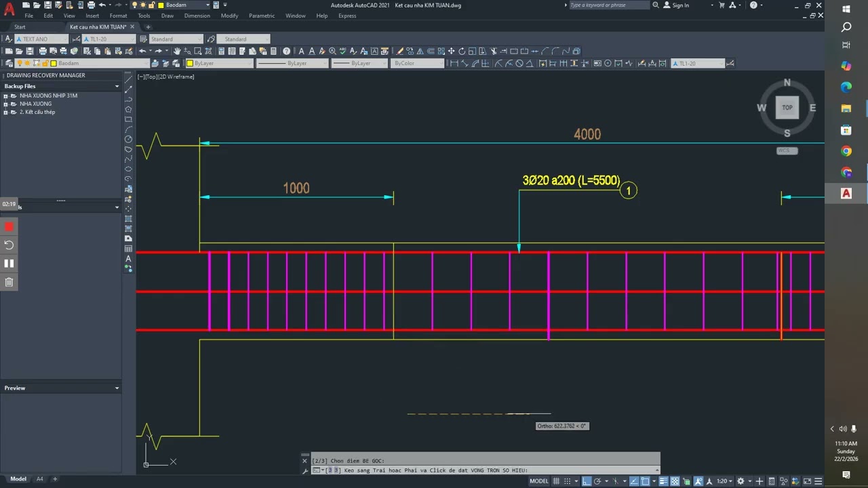Open the ByLayer color control dropdown
This screenshot has height=488, width=868.
[220, 63]
